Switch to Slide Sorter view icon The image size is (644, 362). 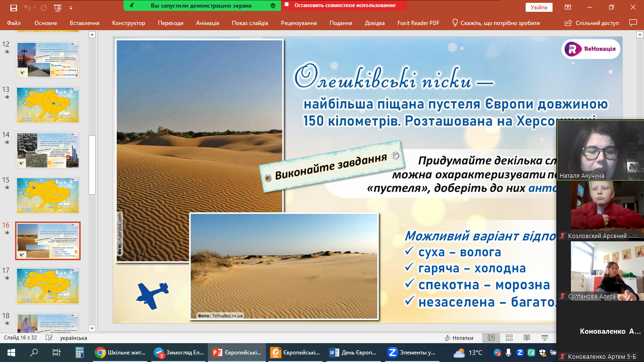pos(509,338)
